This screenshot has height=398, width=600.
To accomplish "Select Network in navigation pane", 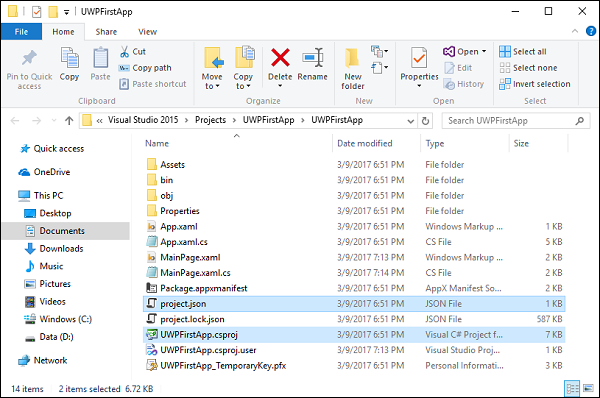I will click(43, 360).
